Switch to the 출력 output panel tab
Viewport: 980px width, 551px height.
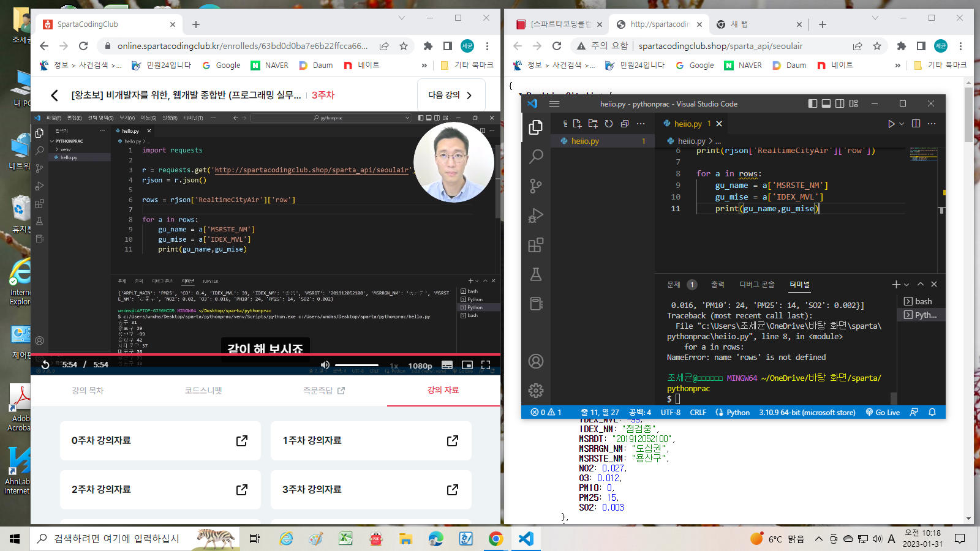[x=718, y=285]
